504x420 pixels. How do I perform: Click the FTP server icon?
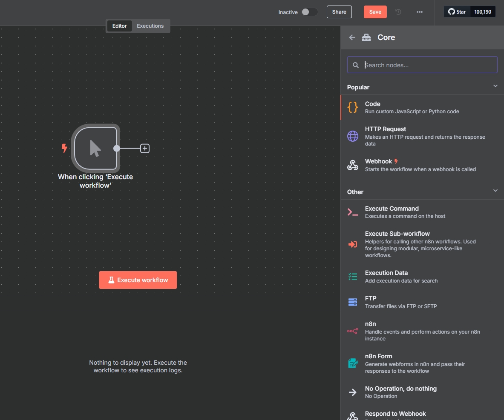coord(353,302)
